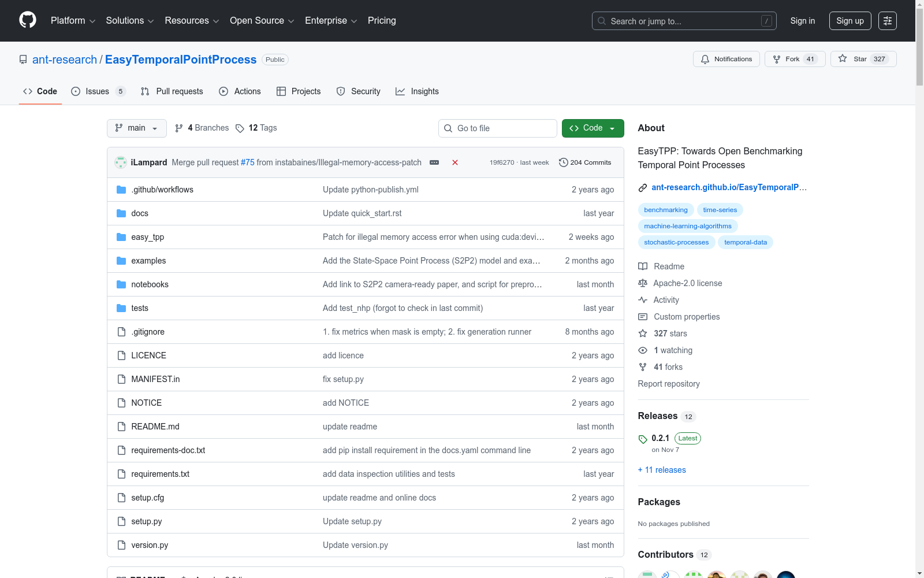Open the Pricing page
This screenshot has height=578, width=924.
point(382,21)
